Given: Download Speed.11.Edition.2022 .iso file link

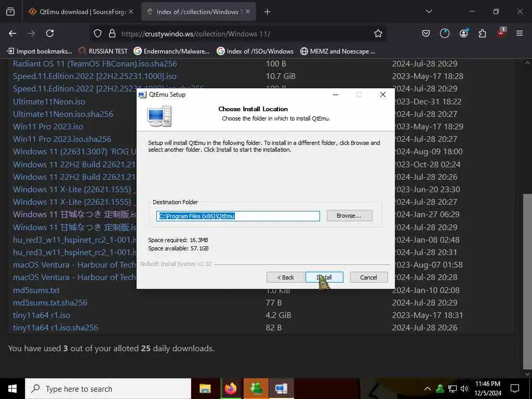Looking at the screenshot, I should tap(95, 76).
